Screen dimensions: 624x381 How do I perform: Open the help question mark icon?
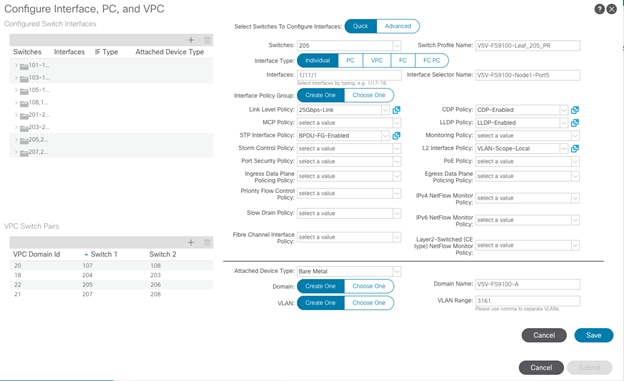pos(599,9)
